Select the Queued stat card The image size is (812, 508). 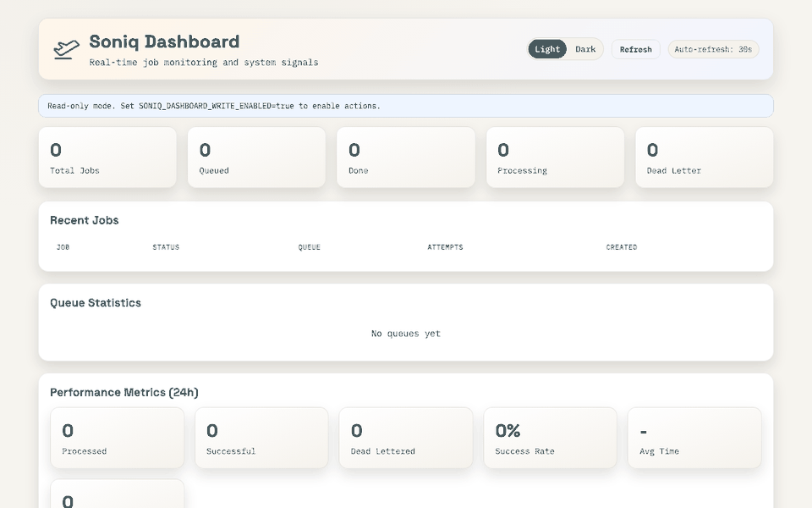pyautogui.click(x=257, y=157)
